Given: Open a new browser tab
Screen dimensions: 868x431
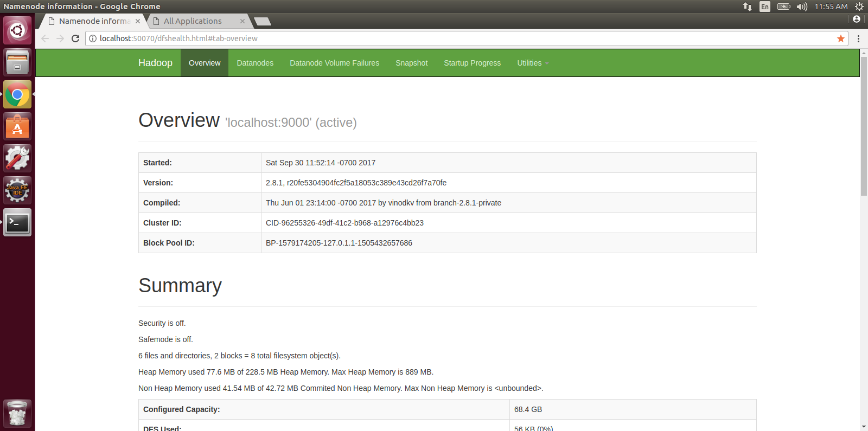Looking at the screenshot, I should tap(263, 21).
